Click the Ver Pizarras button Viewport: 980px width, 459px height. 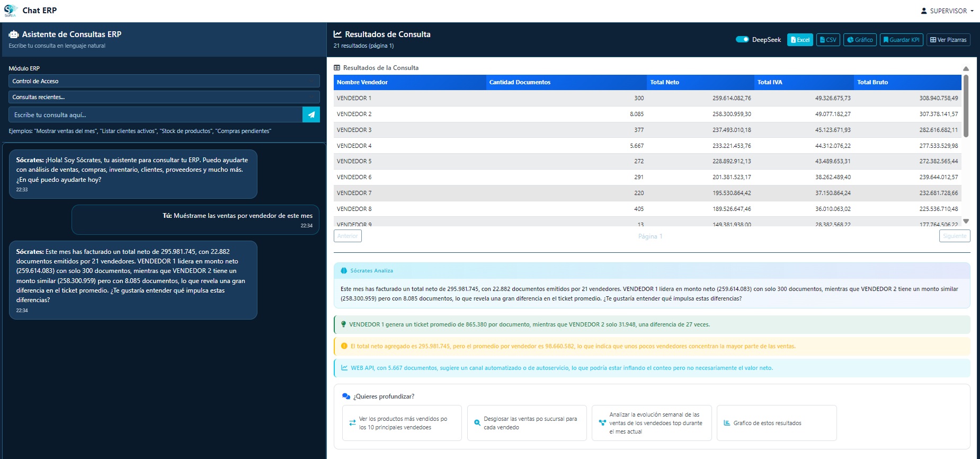(x=948, y=40)
